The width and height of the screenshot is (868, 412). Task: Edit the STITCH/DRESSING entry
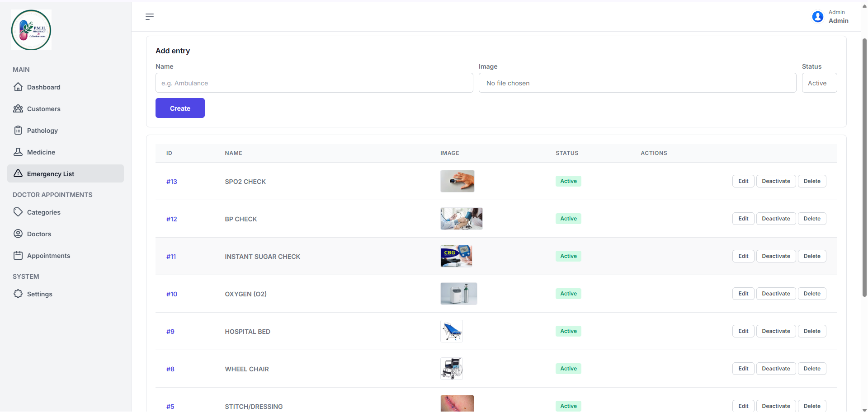743,406
